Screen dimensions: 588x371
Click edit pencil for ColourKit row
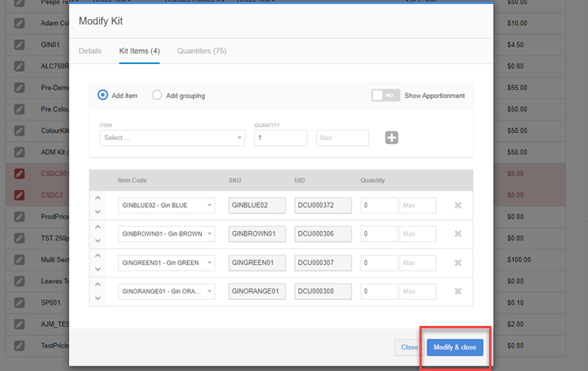20,131
